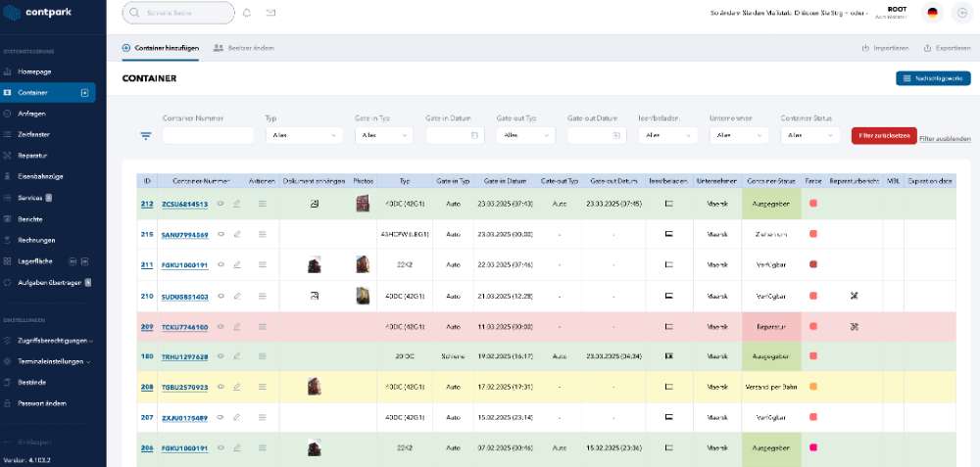This screenshot has width=980, height=467.
Task: Click the search field in the top bar
Action: [x=178, y=13]
